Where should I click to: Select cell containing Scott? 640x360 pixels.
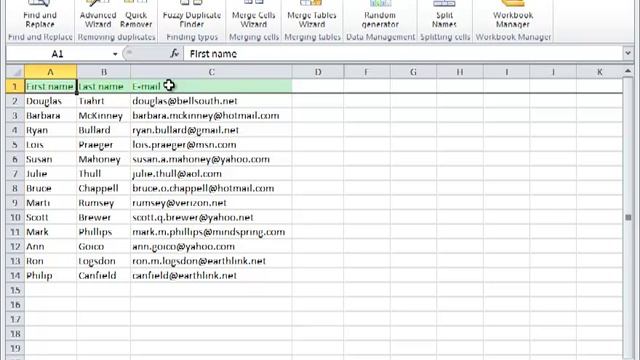tap(51, 217)
